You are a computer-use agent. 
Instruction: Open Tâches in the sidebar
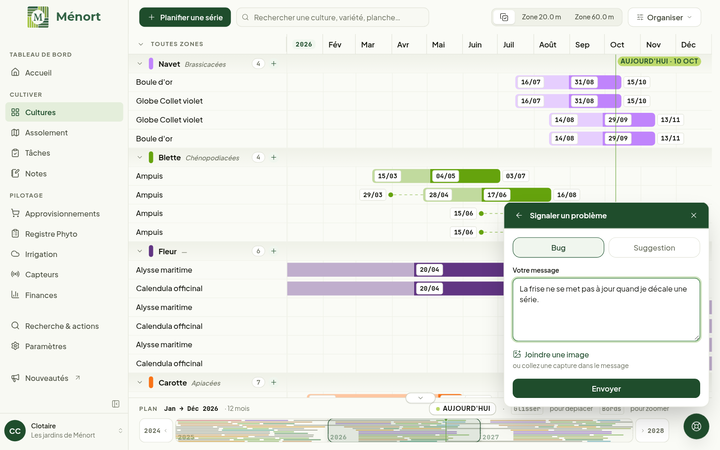(x=64, y=153)
